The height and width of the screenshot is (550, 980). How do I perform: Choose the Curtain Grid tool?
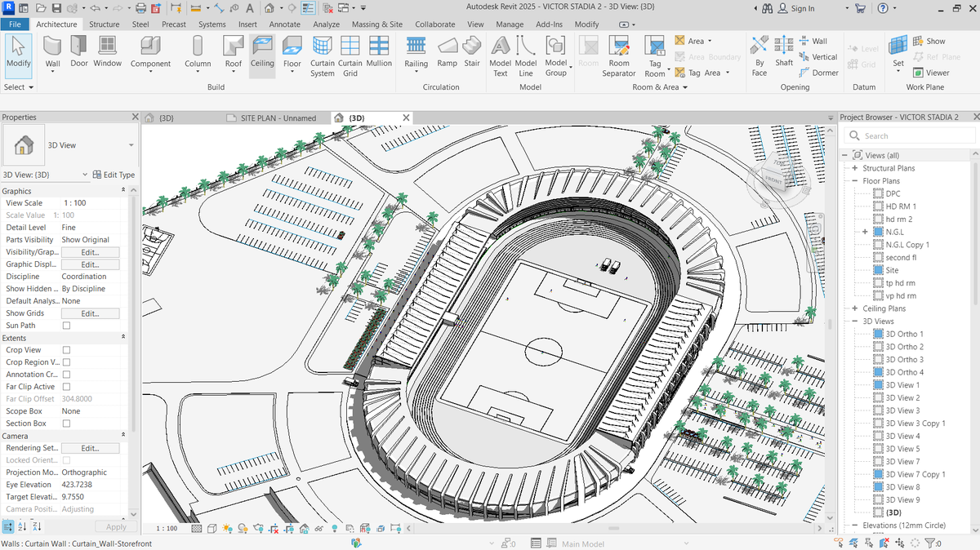click(350, 55)
